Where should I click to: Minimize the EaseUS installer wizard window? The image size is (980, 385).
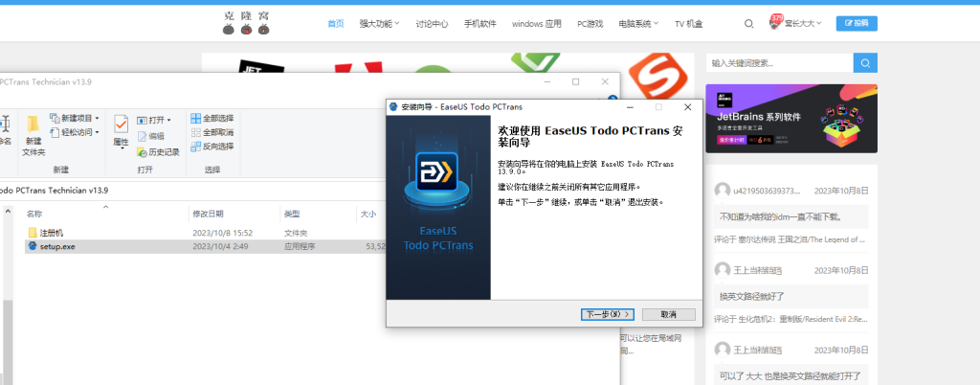coord(630,107)
